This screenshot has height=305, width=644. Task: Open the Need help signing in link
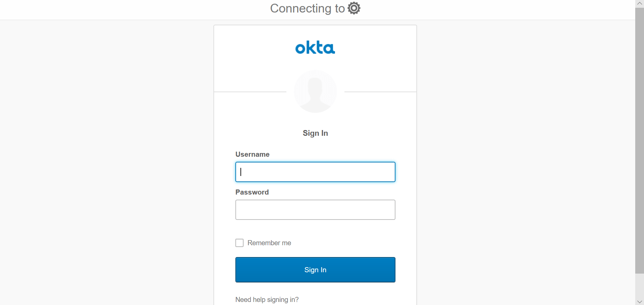point(267,300)
